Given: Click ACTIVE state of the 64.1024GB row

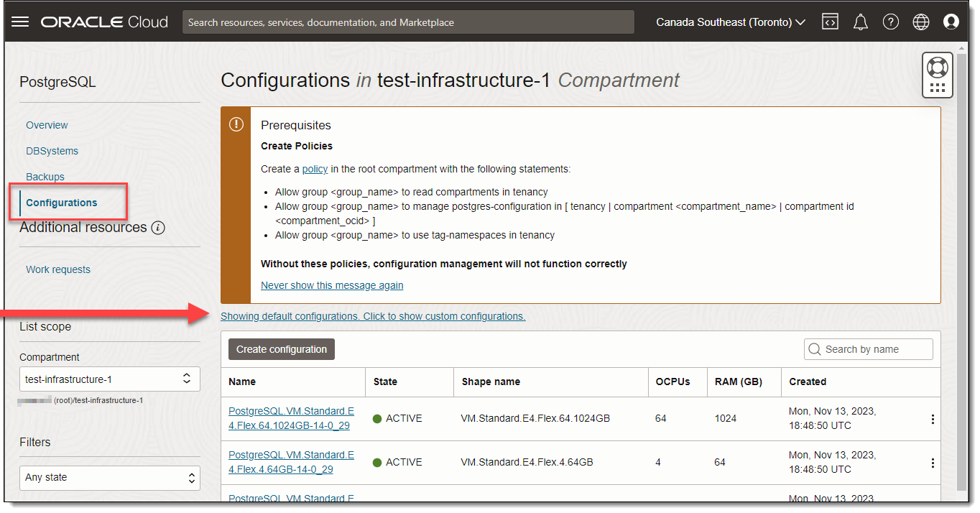Looking at the screenshot, I should (397, 418).
